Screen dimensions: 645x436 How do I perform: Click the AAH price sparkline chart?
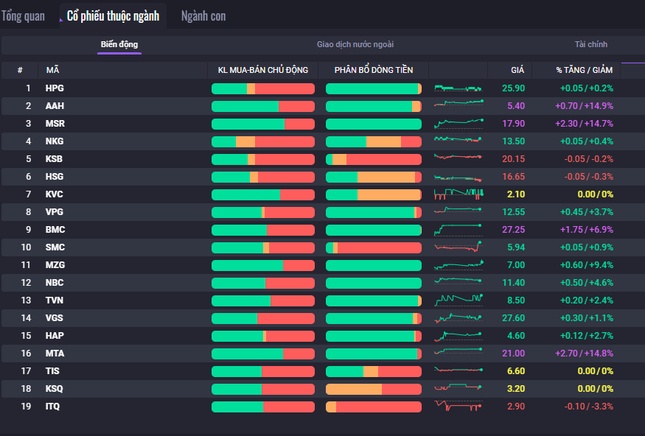click(x=458, y=106)
